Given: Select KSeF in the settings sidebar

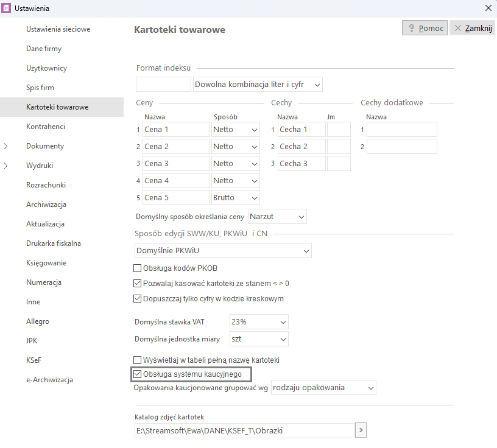Looking at the screenshot, I should click(34, 360).
